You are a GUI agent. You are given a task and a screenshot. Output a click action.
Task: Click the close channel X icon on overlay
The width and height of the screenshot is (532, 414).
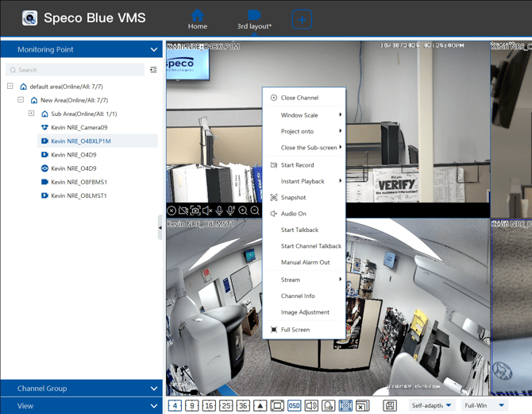coord(172,211)
